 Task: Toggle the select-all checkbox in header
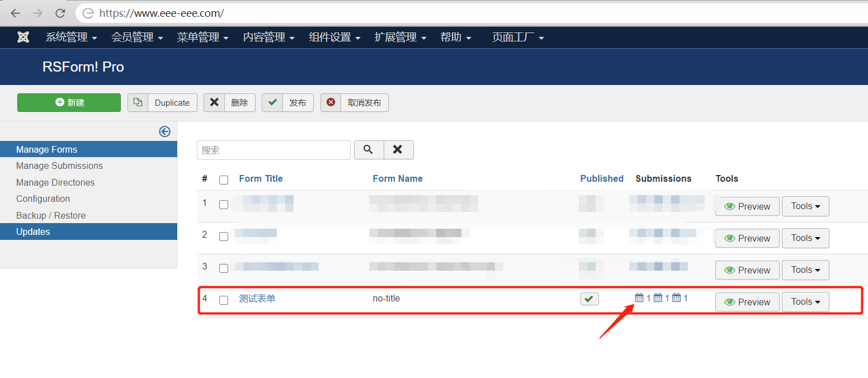tap(224, 179)
